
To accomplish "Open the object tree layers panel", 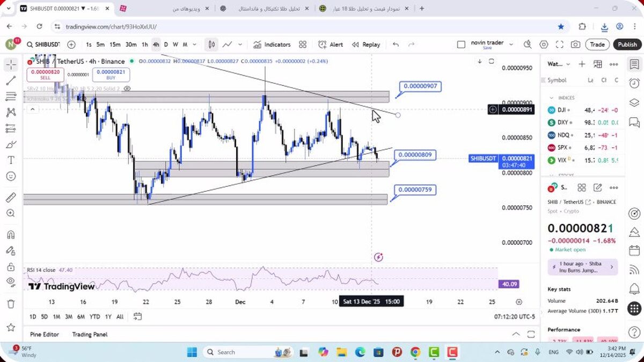I will (634, 102).
